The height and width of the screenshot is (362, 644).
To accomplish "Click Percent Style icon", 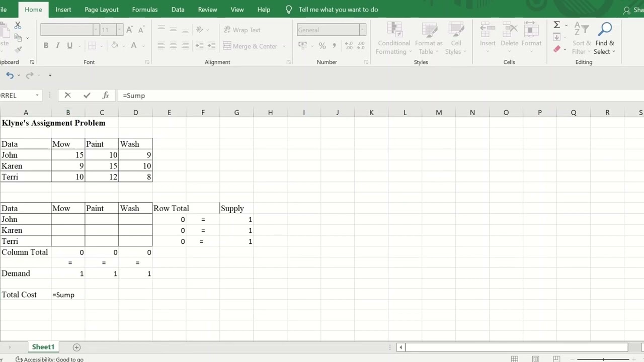I will click(x=322, y=46).
